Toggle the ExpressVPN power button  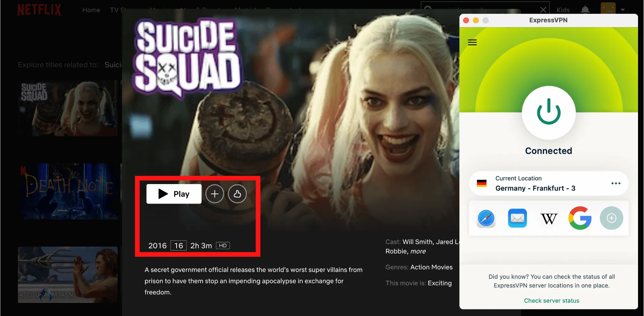click(x=549, y=112)
